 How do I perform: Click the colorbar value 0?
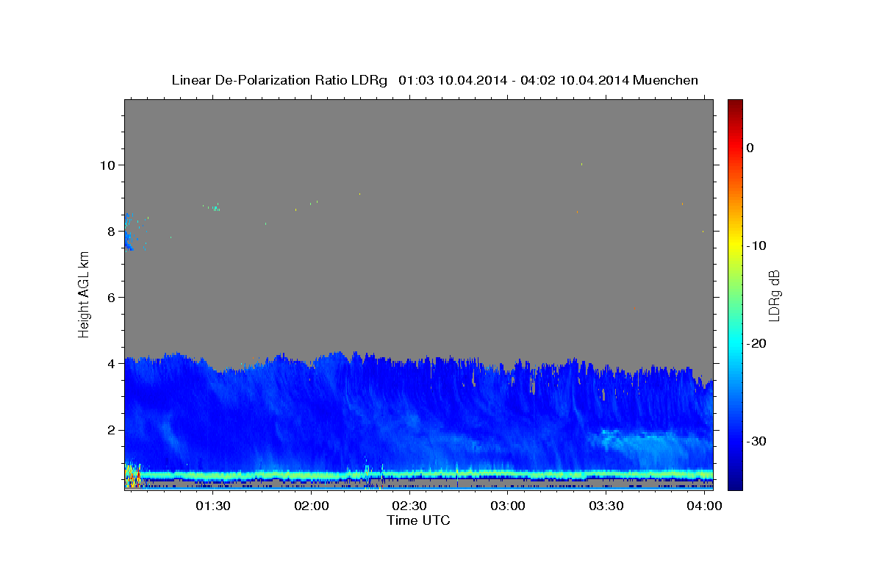pos(750,148)
